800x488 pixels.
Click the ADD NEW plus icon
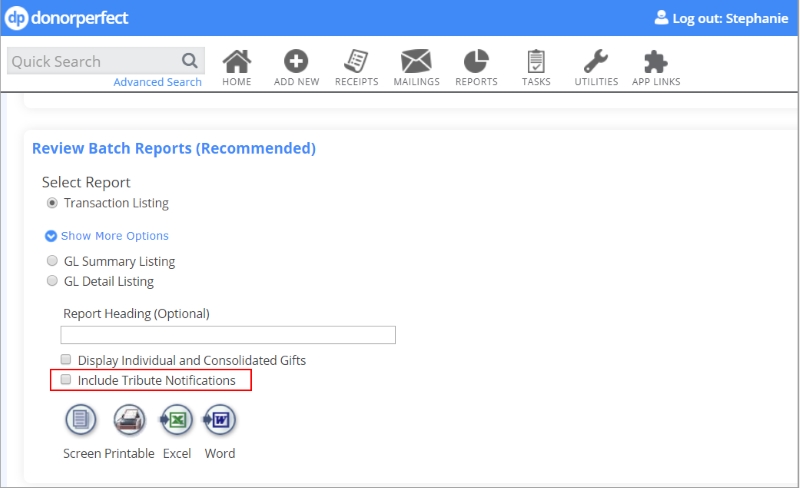pyautogui.click(x=296, y=62)
